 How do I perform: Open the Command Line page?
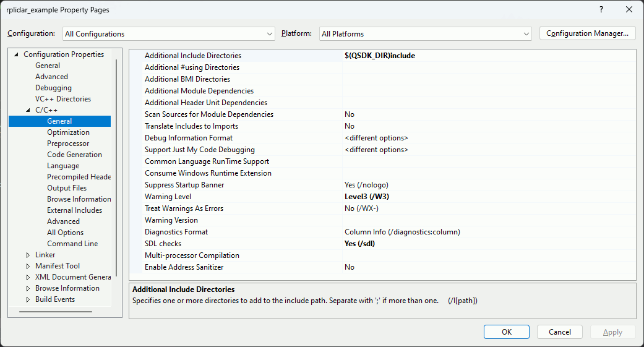click(72, 243)
